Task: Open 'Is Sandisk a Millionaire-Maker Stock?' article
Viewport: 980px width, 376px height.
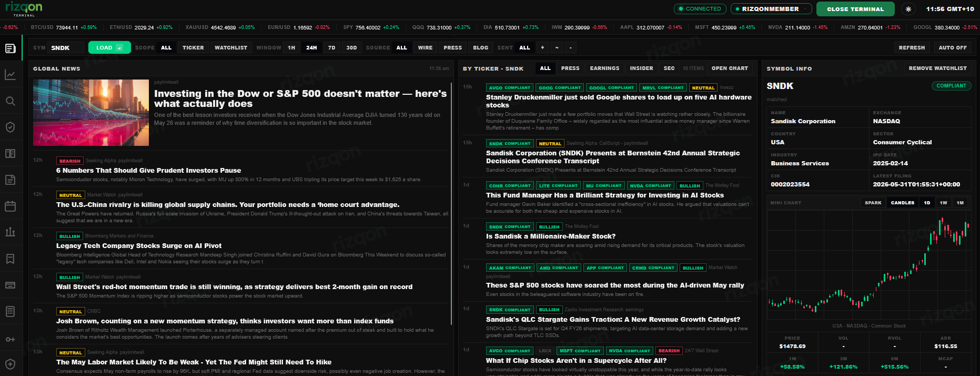Action: click(551, 236)
